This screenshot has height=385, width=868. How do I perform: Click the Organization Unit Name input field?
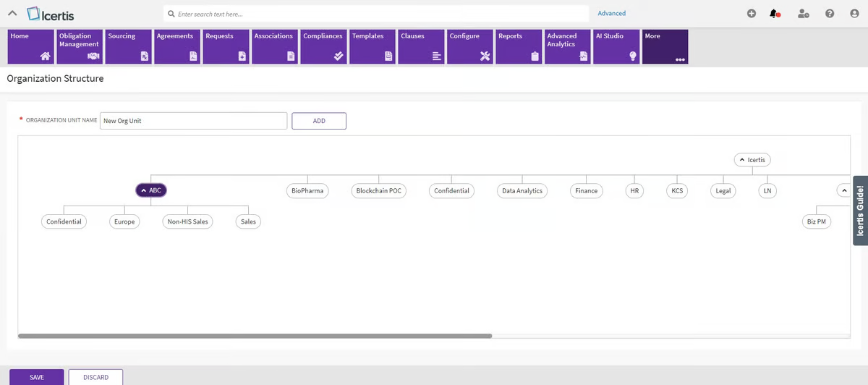pyautogui.click(x=194, y=121)
